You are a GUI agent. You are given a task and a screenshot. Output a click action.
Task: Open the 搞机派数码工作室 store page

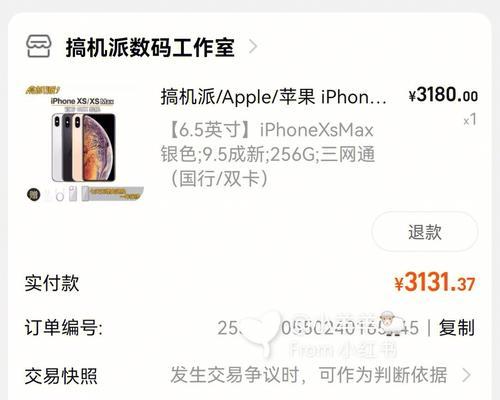click(150, 47)
